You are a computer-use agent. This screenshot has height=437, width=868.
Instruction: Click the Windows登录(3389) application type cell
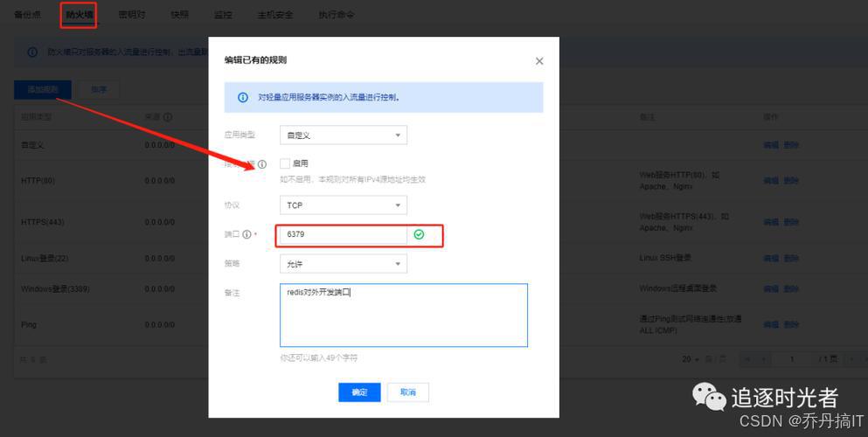coord(55,288)
